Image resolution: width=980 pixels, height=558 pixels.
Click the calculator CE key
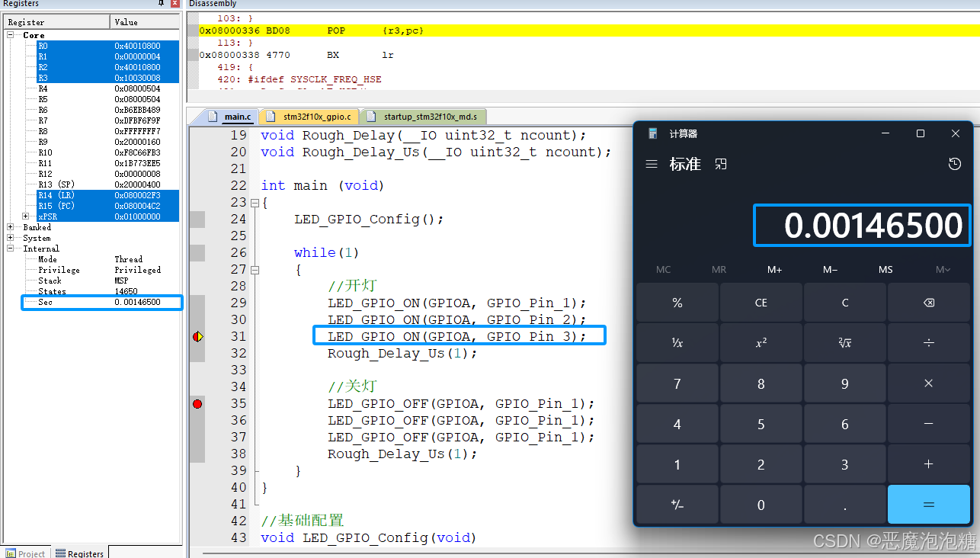761,303
